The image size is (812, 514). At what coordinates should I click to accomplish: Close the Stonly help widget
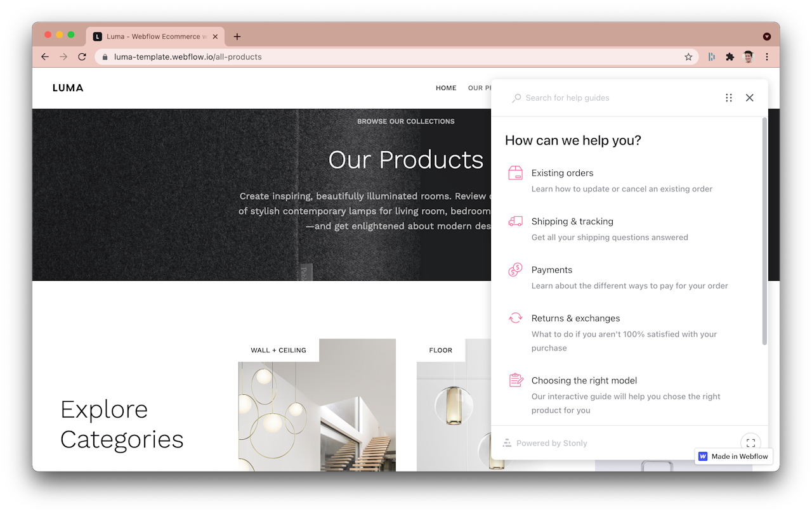pyautogui.click(x=750, y=98)
